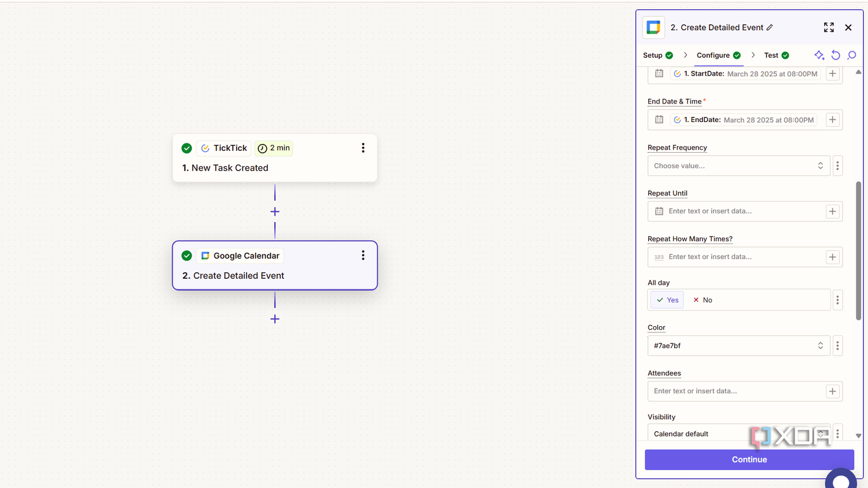
Task: Click plus button beside EndDate field
Action: click(832, 120)
